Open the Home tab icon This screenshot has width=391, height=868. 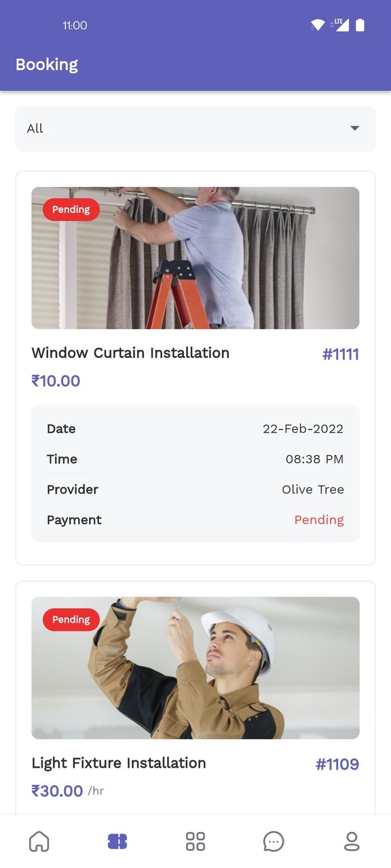39,842
